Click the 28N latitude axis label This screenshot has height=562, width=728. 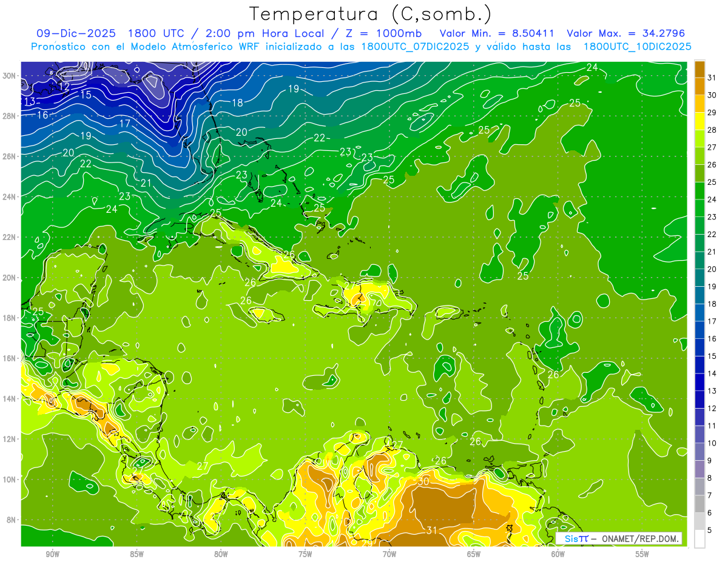click(x=10, y=116)
